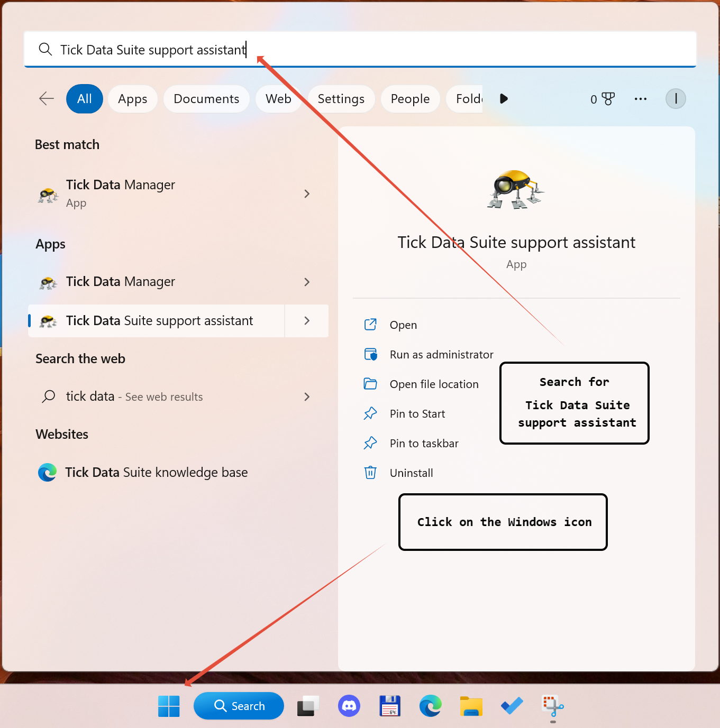
Task: Click search magnifier icon beside tick data
Action: point(49,397)
